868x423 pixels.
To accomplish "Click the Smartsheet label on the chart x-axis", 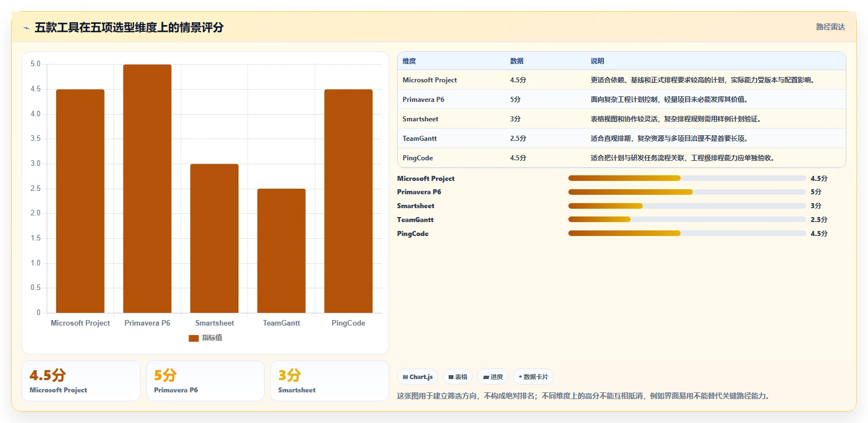I will pos(215,323).
